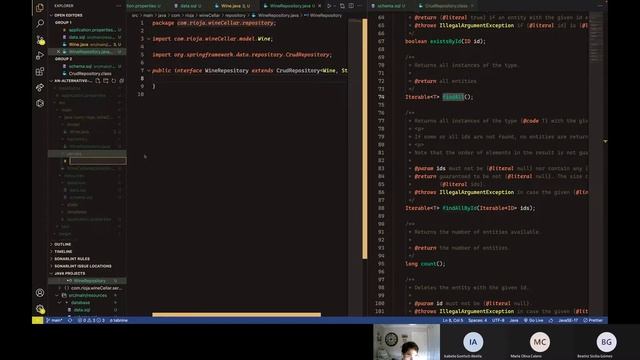Open errors and warnings count in status bar

tap(91, 320)
